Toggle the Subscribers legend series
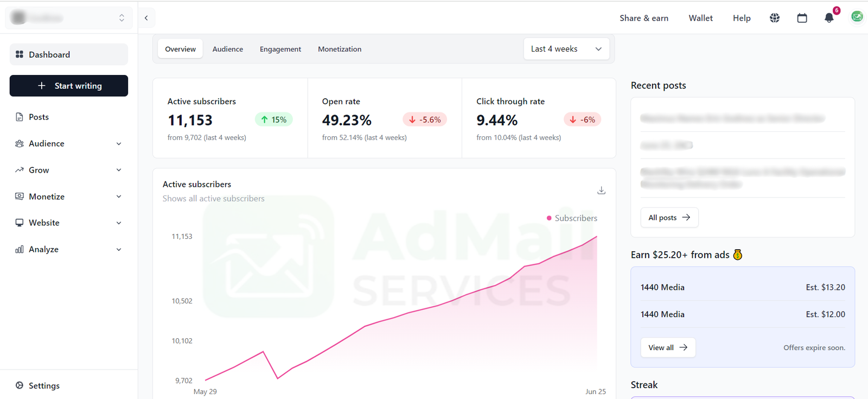The image size is (868, 399). (572, 218)
